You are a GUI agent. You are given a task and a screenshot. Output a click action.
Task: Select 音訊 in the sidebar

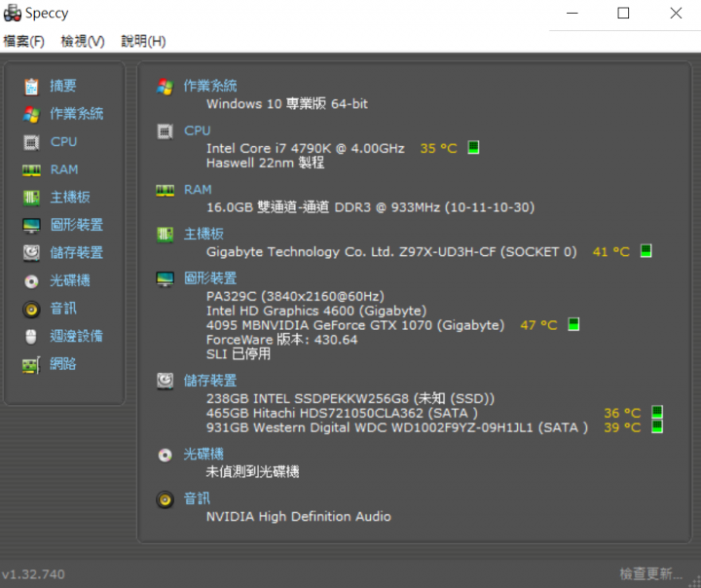(x=63, y=309)
